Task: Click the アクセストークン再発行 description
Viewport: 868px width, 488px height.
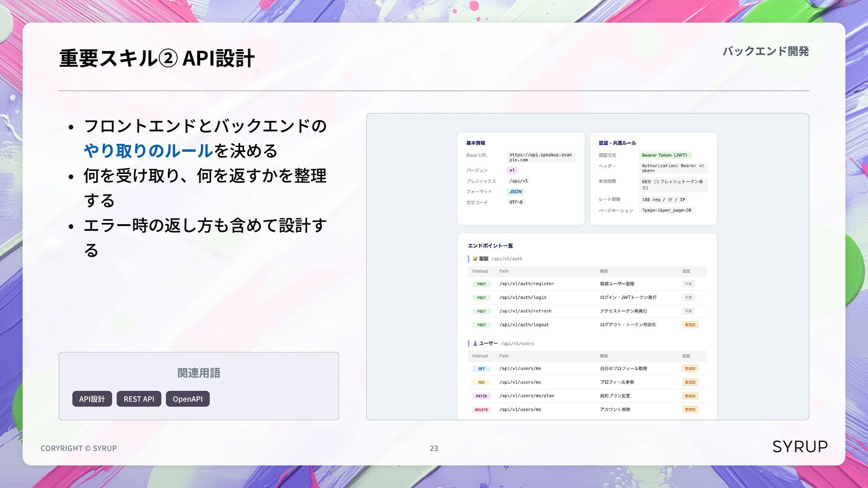Action: (623, 311)
